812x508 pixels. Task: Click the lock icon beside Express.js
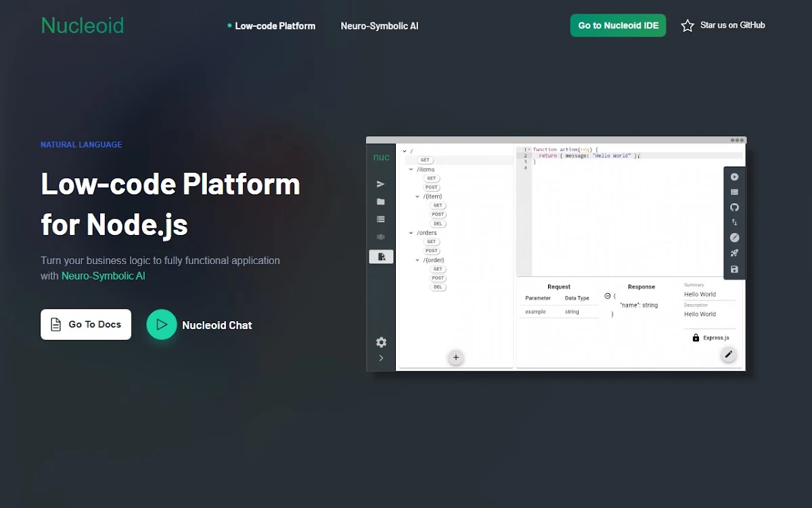(696, 337)
